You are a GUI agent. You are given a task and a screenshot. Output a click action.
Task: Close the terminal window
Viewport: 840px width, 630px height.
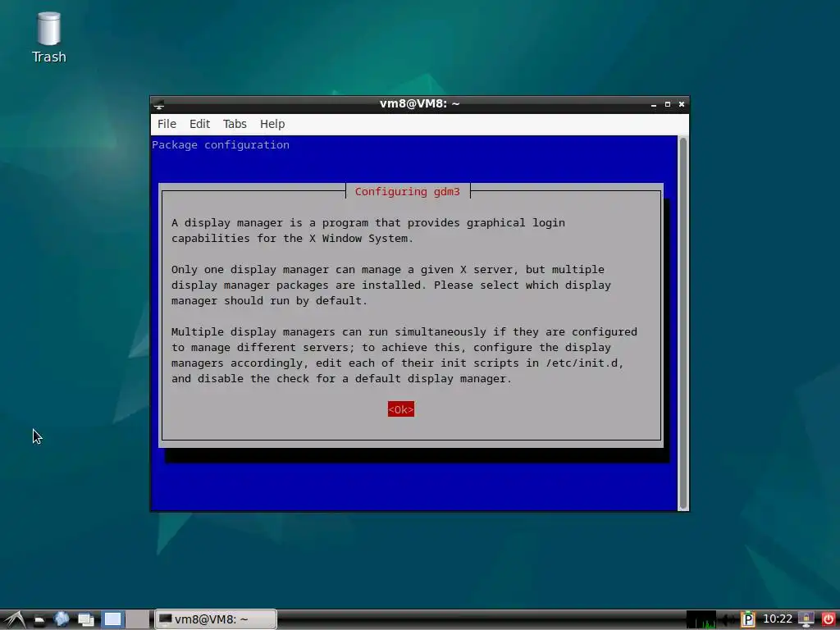(x=682, y=104)
